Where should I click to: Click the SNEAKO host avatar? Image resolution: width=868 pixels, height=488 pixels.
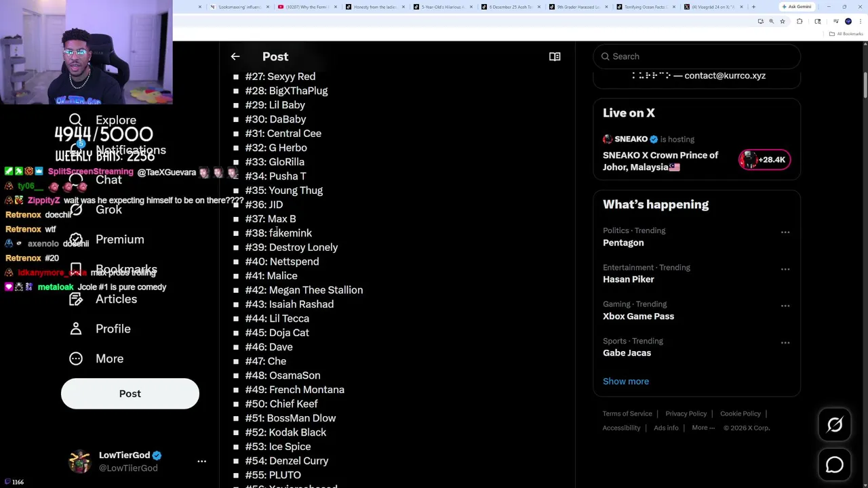[x=608, y=139]
